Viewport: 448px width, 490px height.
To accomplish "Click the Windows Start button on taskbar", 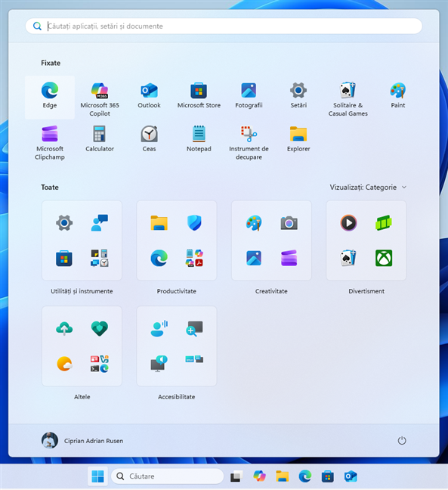I will 97,476.
